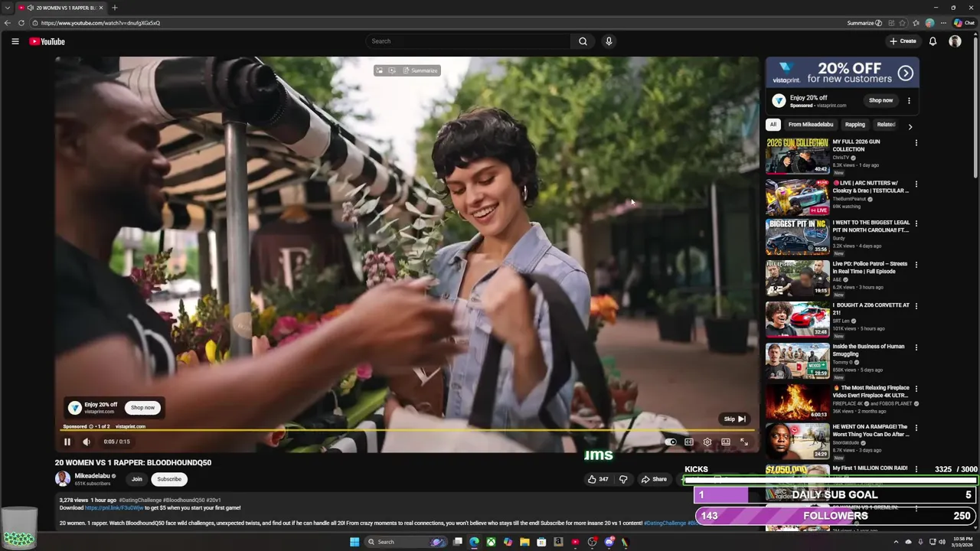Show more filter chips with the right arrow
This screenshot has height=551, width=980.
[x=910, y=126]
